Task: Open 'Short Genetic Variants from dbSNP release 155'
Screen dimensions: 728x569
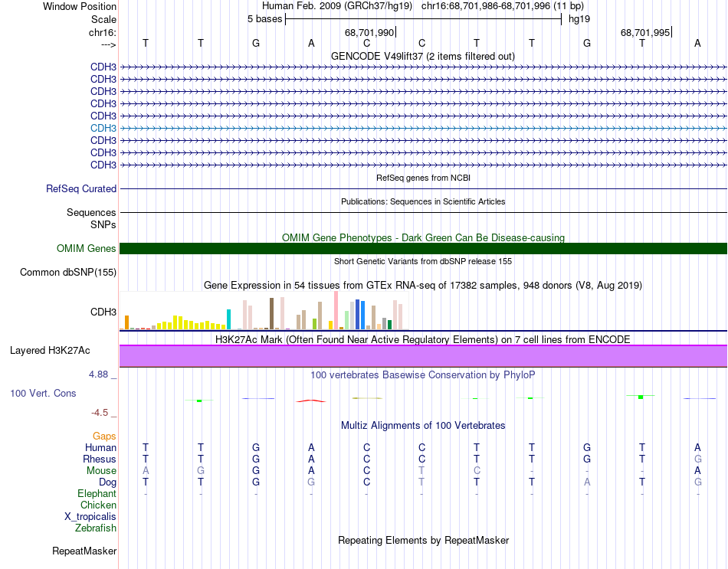Action: click(x=423, y=261)
